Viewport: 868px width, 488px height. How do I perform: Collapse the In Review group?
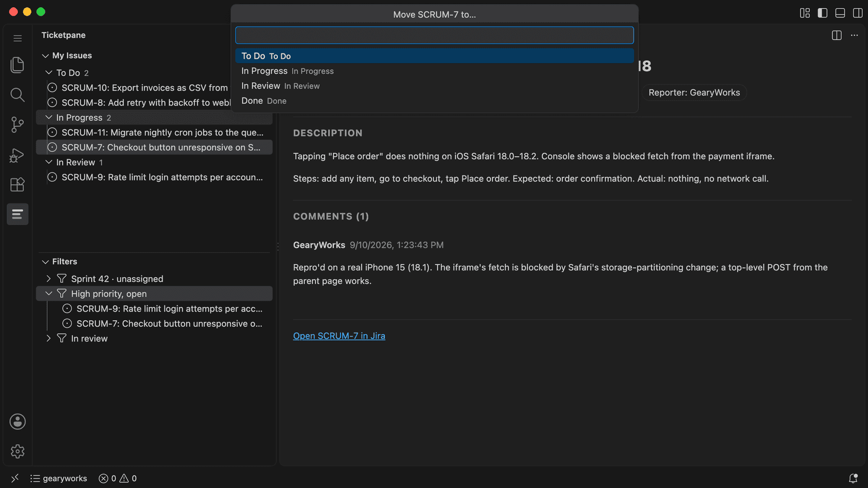[49, 162]
